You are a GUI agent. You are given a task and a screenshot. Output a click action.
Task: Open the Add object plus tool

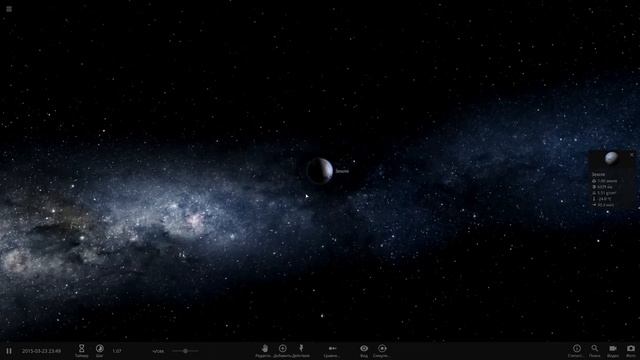282,350
